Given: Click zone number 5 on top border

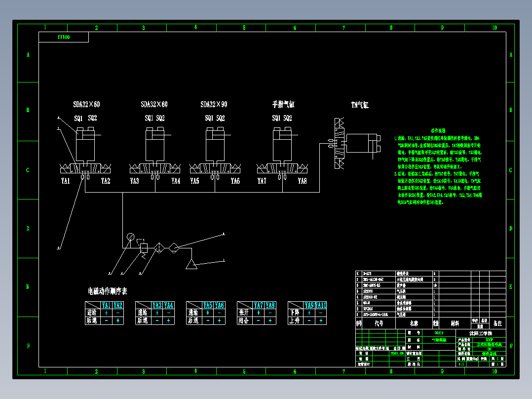Looking at the screenshot, I should pyautogui.click(x=244, y=28).
